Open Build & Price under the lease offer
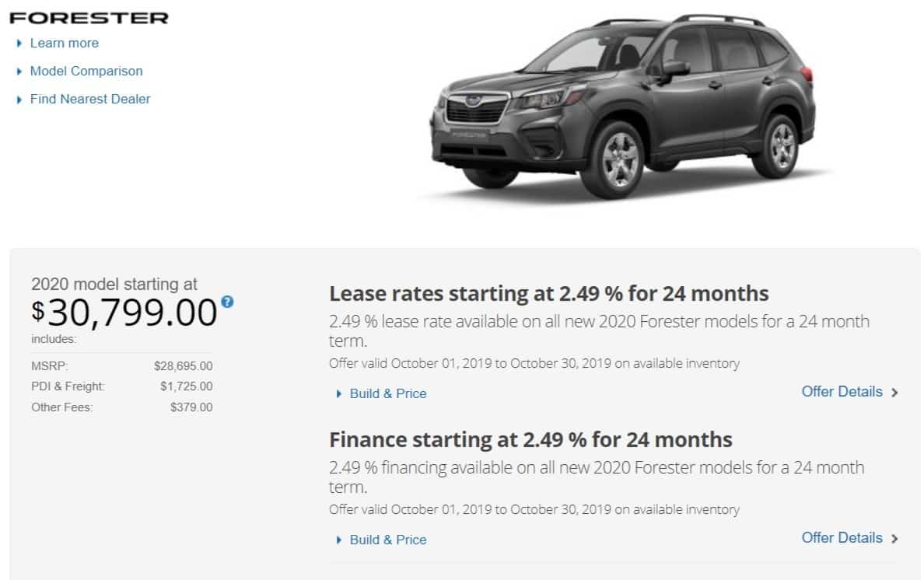 point(388,394)
